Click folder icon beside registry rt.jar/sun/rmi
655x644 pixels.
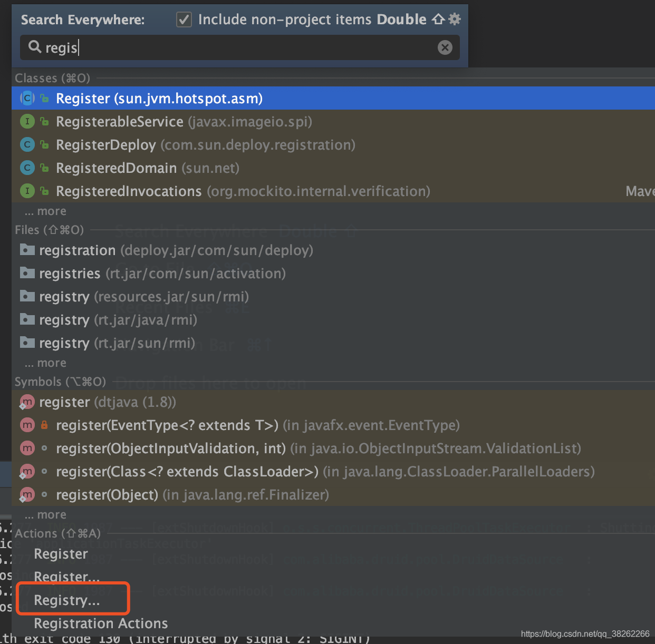pos(27,342)
